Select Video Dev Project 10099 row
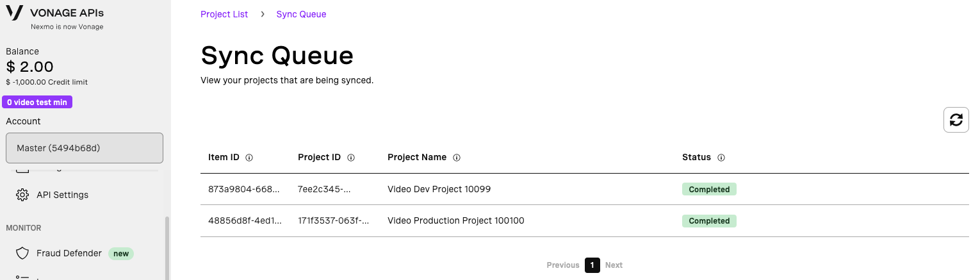980x280 pixels. [439, 190]
